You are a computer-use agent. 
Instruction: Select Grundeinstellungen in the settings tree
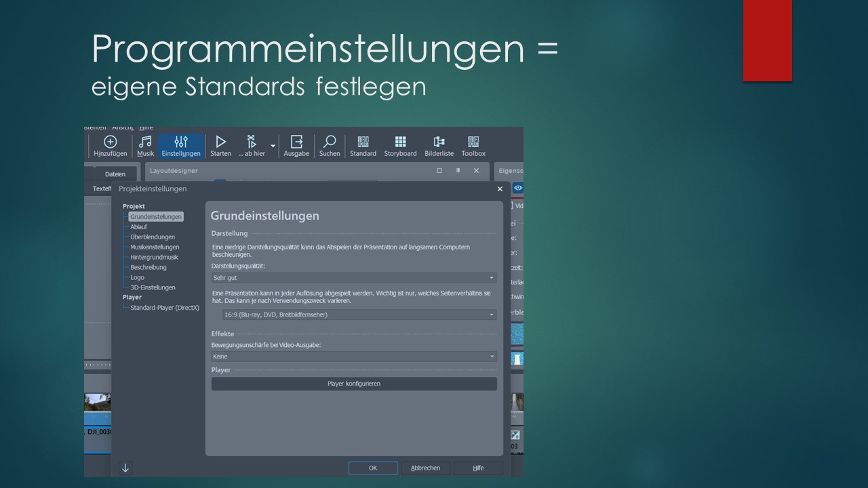click(156, 217)
